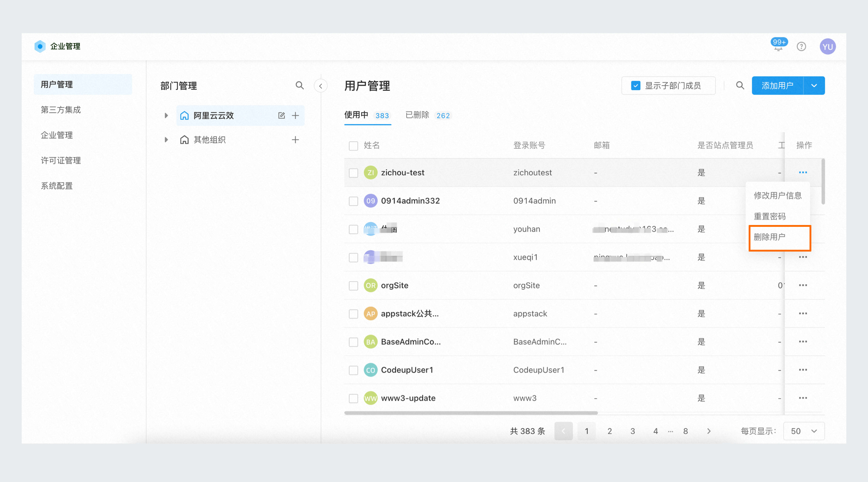Switch to the 已删除 tab
Screen dimensions: 868x482
click(428, 115)
